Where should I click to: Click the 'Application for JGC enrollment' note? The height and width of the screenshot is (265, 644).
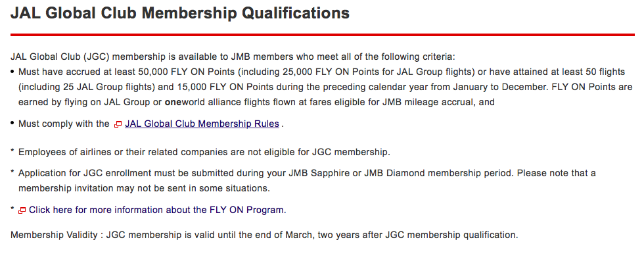point(307,181)
